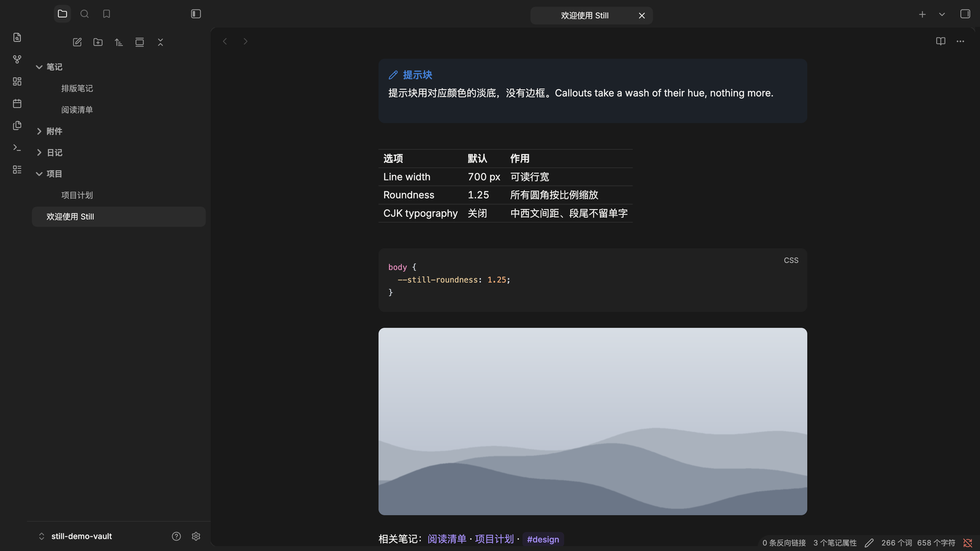Open the file explorer tab icon

click(62, 13)
